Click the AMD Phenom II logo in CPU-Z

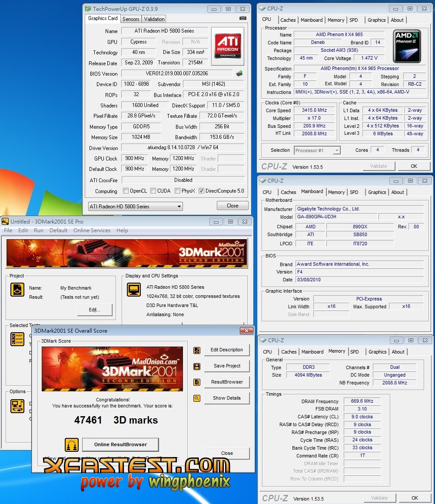click(406, 46)
